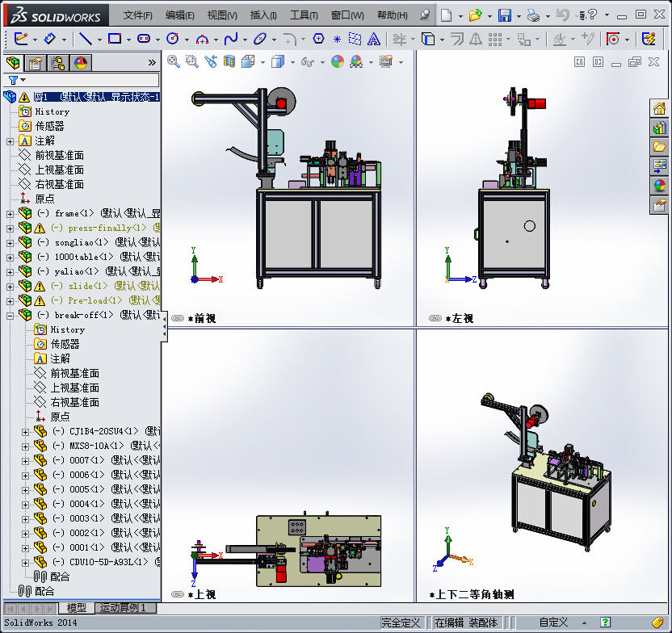This screenshot has height=633, width=672.
Task: Click the Edit Appearance color sphere
Action: coord(338,61)
